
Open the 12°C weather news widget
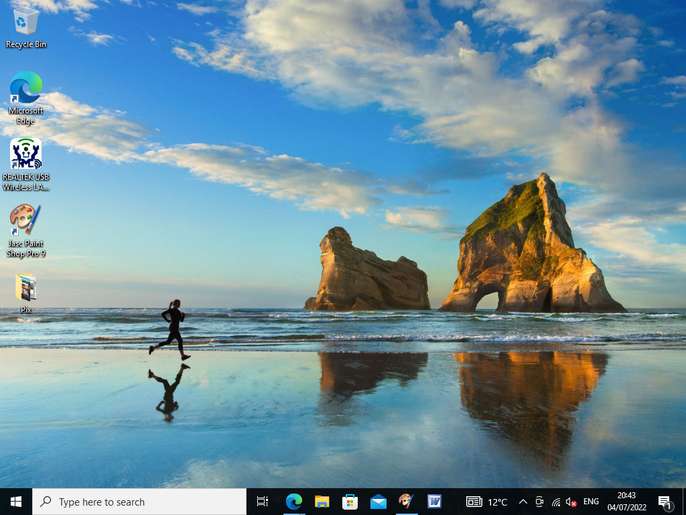486,502
